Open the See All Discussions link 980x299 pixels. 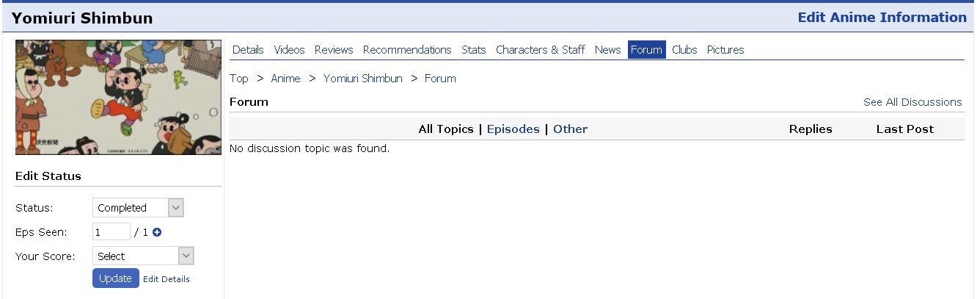[x=913, y=102]
